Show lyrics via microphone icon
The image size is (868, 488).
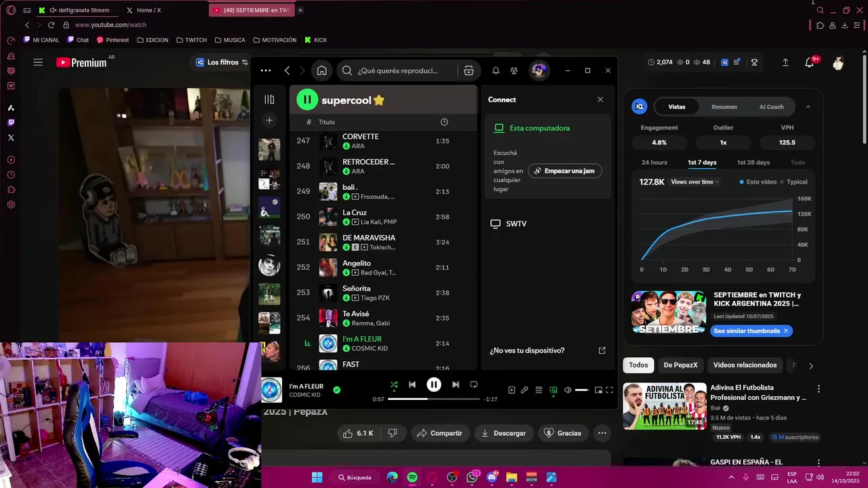tap(524, 390)
